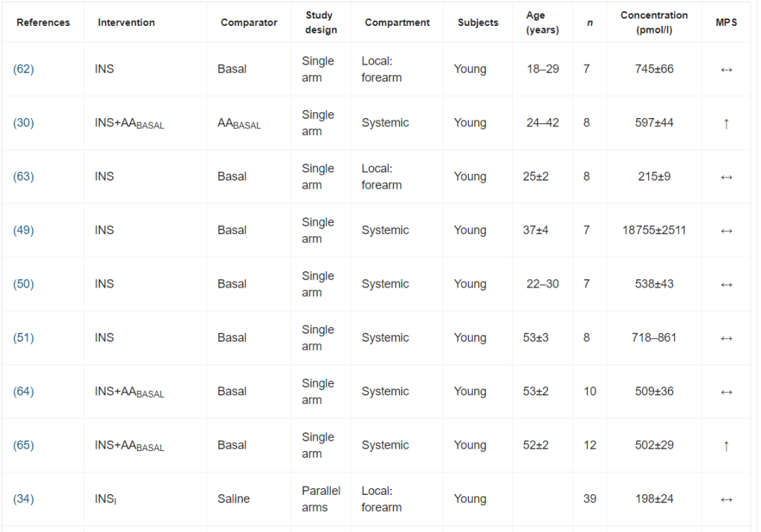The height and width of the screenshot is (532, 761).
Task: Click the 18755±2511 concentration cell
Action: tap(654, 230)
